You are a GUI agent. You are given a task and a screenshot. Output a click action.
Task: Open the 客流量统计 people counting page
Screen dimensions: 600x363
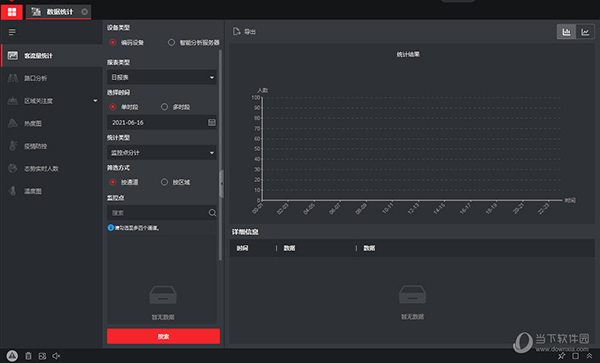(x=52, y=56)
